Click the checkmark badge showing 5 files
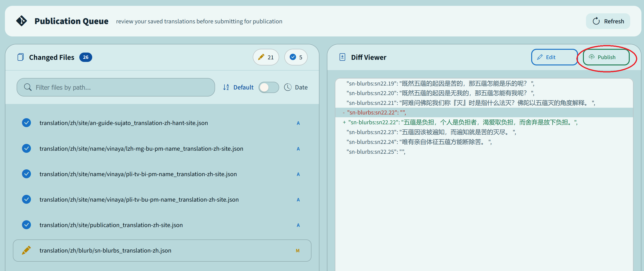 coord(296,57)
